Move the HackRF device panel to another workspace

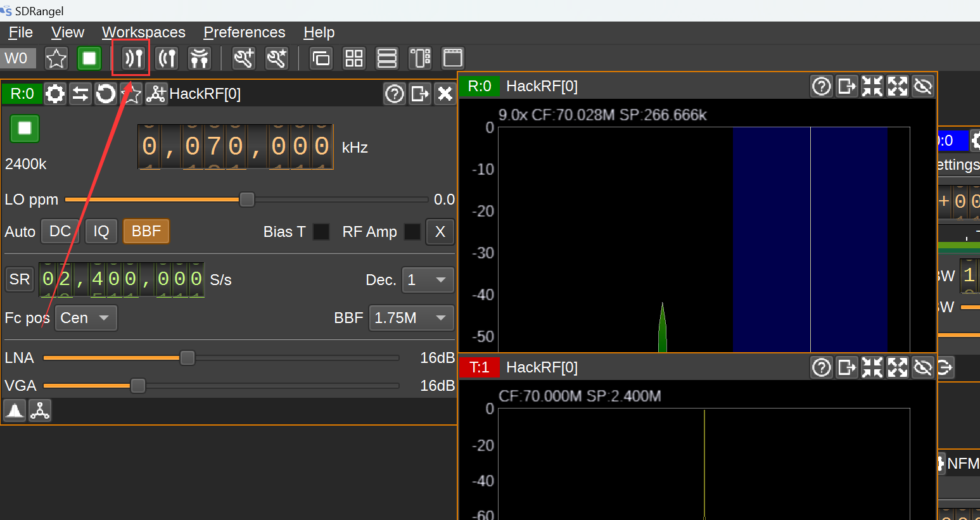(420, 94)
